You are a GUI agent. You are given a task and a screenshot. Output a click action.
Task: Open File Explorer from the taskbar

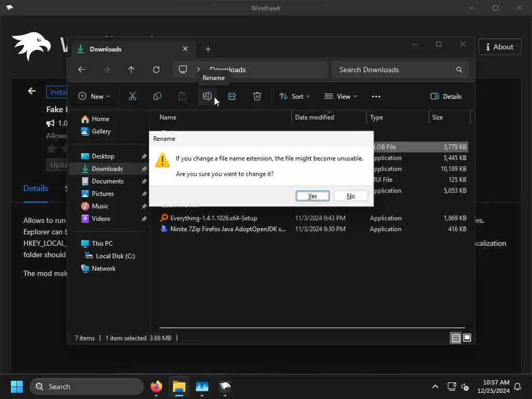click(179, 387)
